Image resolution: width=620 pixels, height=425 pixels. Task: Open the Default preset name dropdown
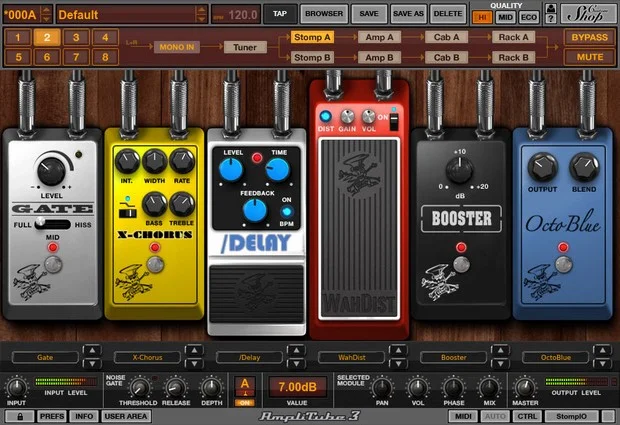coord(132,15)
